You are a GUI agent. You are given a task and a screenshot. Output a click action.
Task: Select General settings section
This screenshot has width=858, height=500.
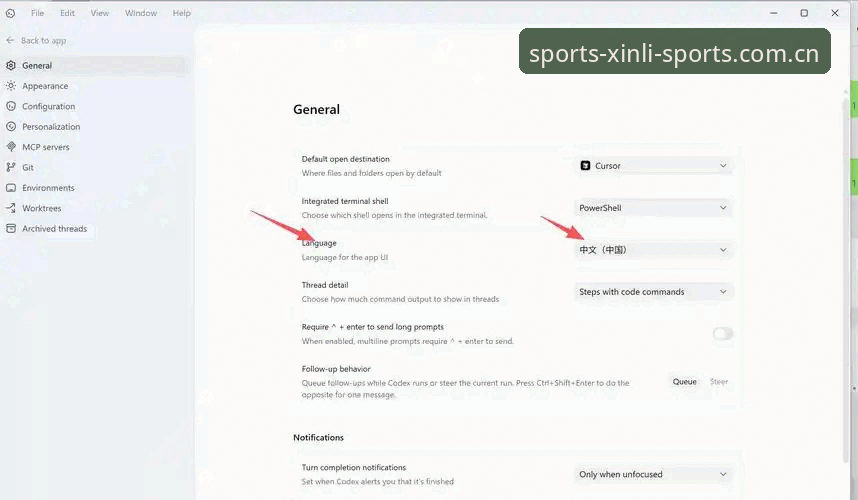(94, 66)
